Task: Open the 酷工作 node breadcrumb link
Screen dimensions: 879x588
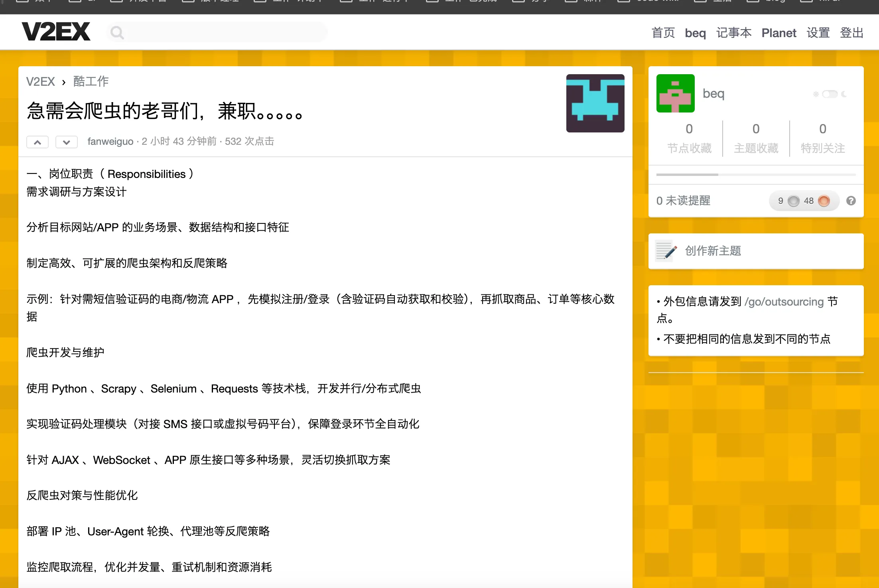Action: 91,81
